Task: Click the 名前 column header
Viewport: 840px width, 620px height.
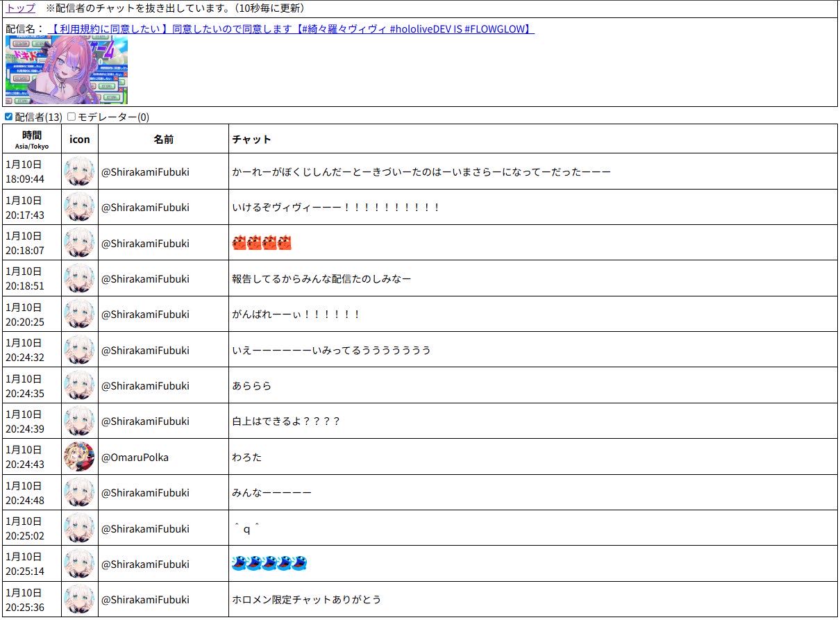Action: tap(163, 140)
